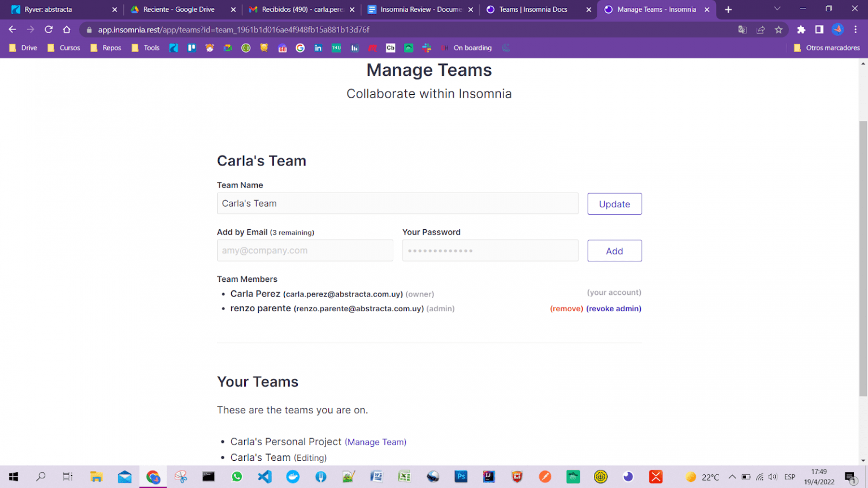Click the Add by Email input field

pyautogui.click(x=305, y=251)
